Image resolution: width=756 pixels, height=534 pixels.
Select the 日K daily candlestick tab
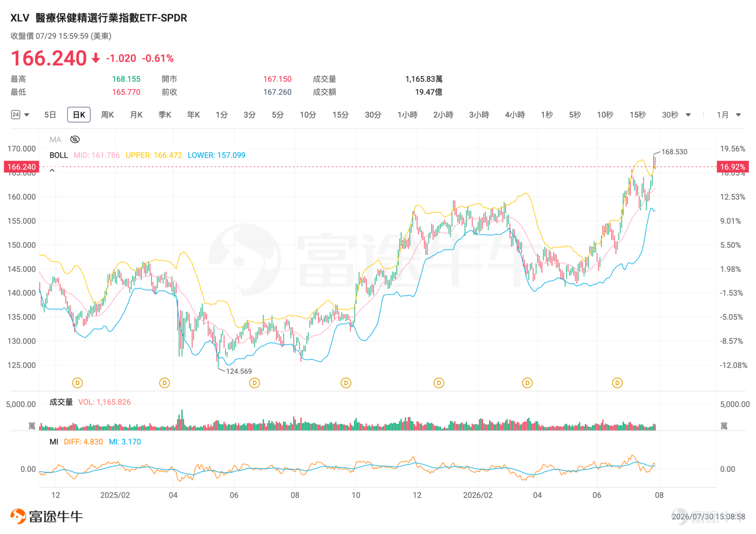79,115
